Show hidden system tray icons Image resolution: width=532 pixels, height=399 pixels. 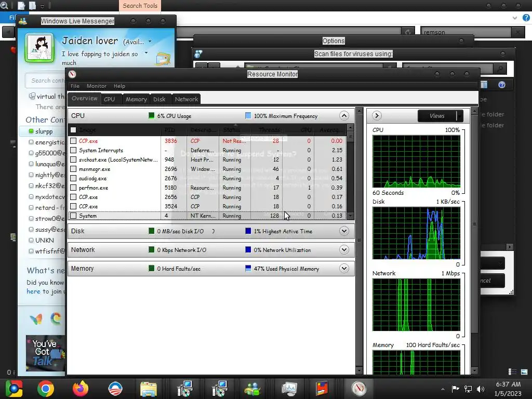[443, 389]
